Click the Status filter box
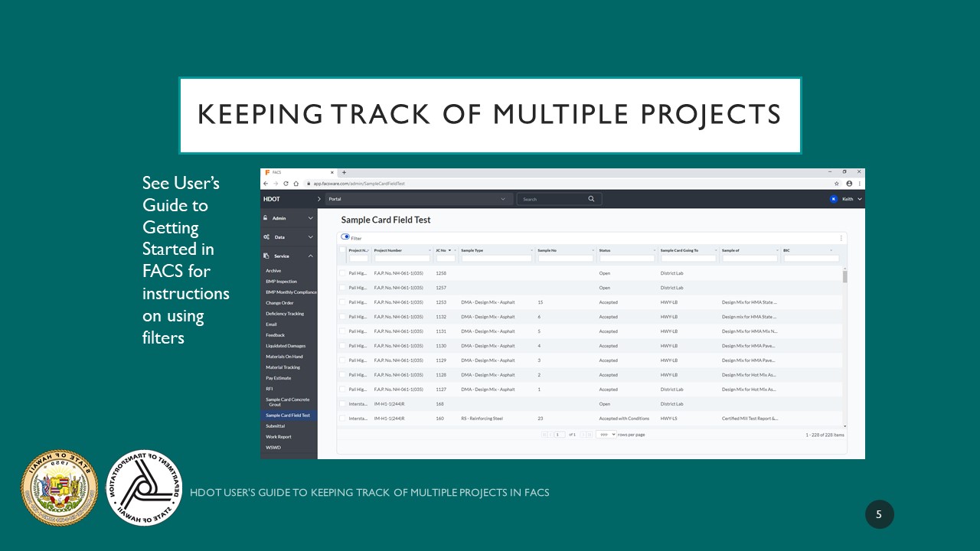980x551 pixels. (x=626, y=259)
